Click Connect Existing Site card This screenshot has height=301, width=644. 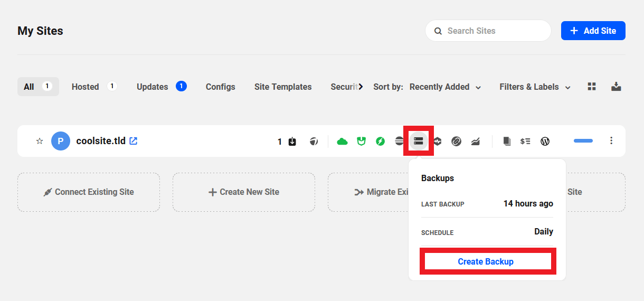(x=89, y=192)
